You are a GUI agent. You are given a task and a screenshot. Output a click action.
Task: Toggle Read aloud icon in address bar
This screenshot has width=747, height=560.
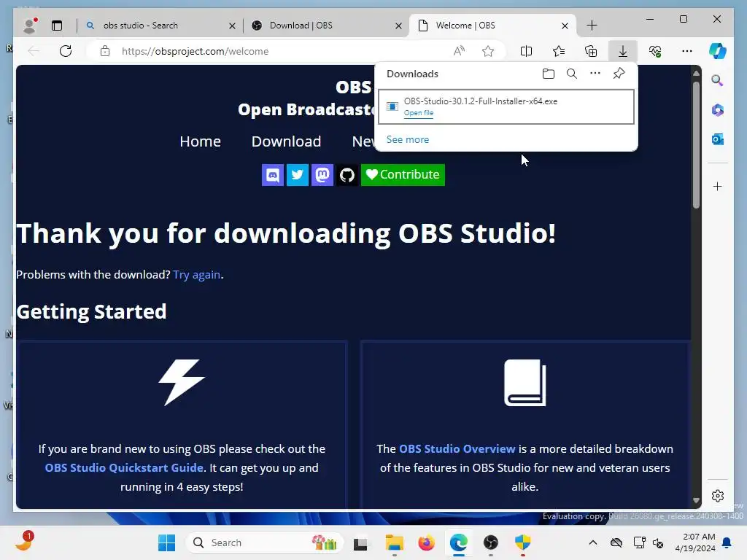coord(459,51)
